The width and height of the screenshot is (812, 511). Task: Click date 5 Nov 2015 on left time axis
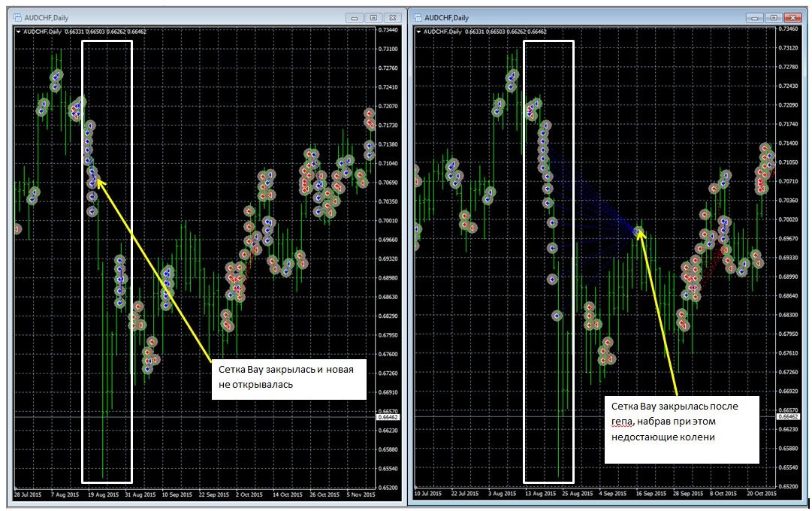[x=361, y=494]
